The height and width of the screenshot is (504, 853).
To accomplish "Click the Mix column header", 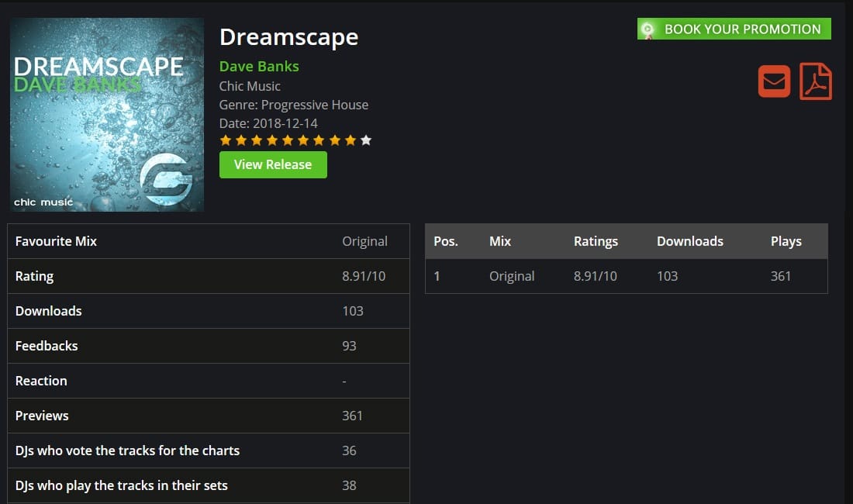I will pos(500,241).
